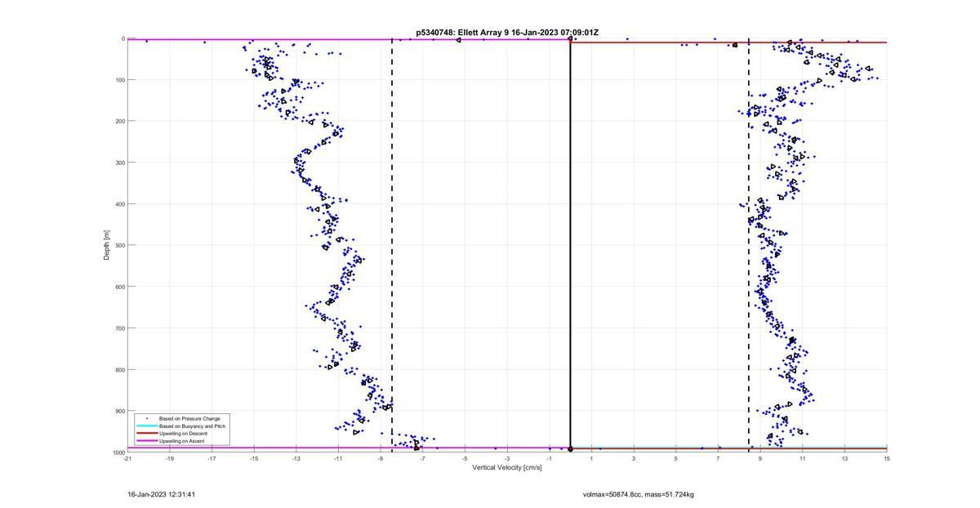
Task: Click the positive x-axis tick label '15'
Action: coord(887,458)
